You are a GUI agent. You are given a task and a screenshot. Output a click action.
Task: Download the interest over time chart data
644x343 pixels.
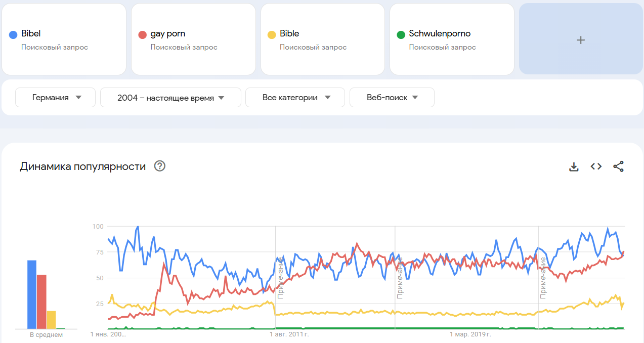coord(574,166)
